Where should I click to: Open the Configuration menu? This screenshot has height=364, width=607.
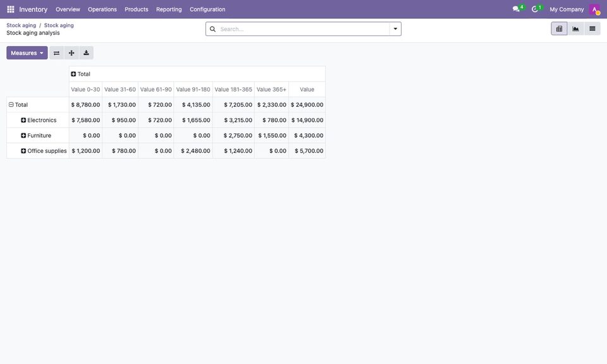tap(207, 9)
